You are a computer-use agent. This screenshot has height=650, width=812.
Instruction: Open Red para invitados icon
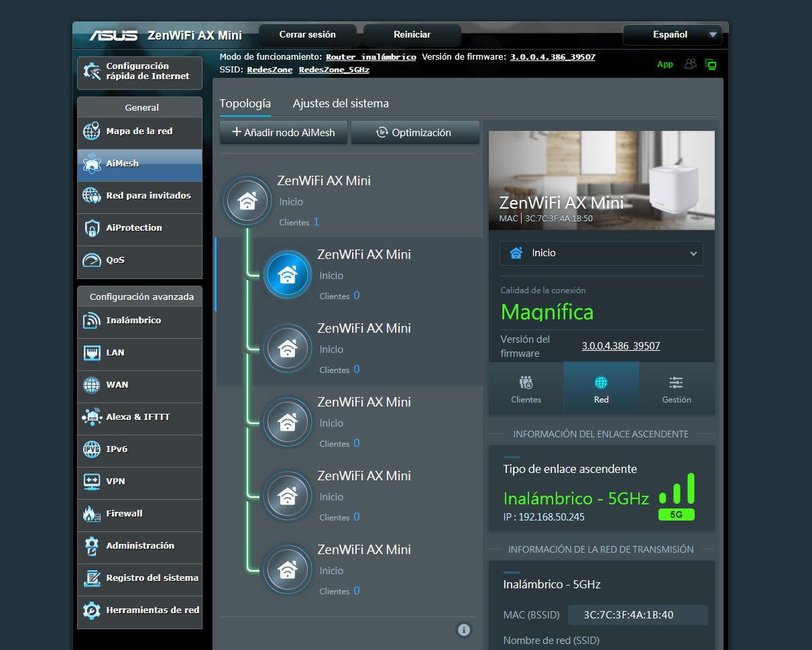click(91, 196)
